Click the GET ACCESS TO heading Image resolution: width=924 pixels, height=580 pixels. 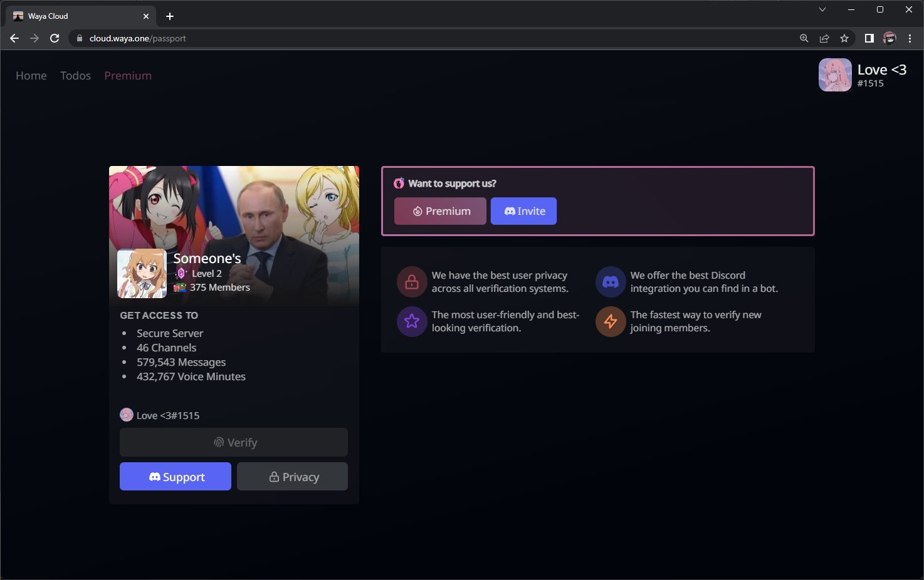pyautogui.click(x=159, y=315)
